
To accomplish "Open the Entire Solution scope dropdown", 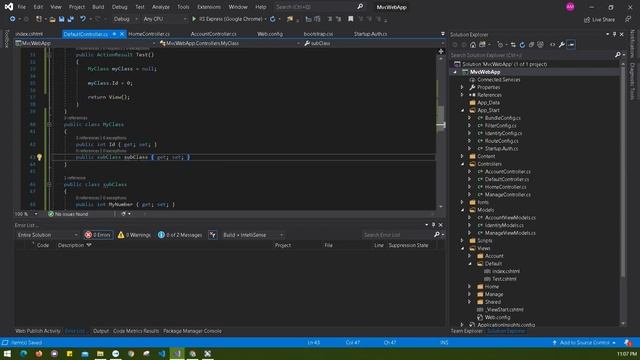I will click(47, 235).
